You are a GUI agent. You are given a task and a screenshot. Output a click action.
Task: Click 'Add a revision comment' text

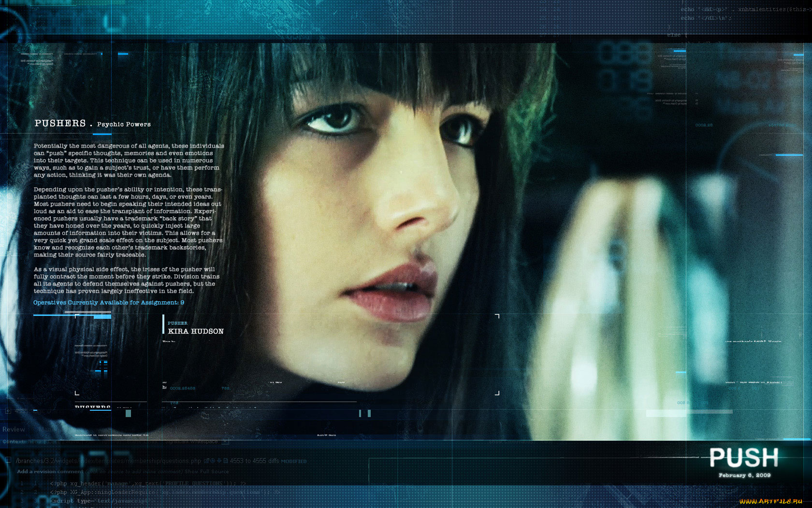coord(50,471)
